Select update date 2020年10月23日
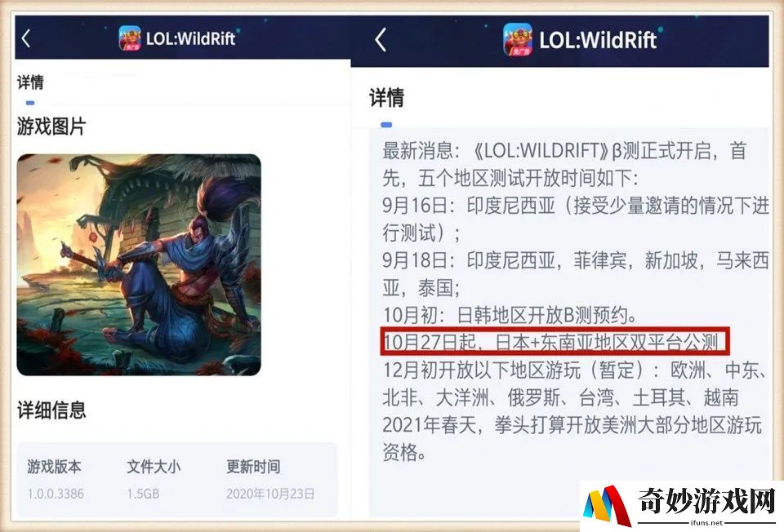 [270, 494]
